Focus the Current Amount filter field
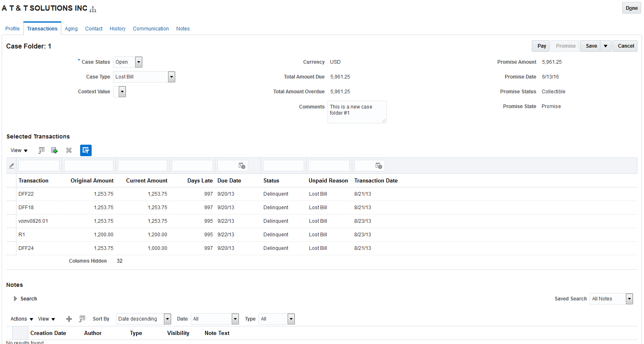The height and width of the screenshot is (344, 644). (x=143, y=166)
